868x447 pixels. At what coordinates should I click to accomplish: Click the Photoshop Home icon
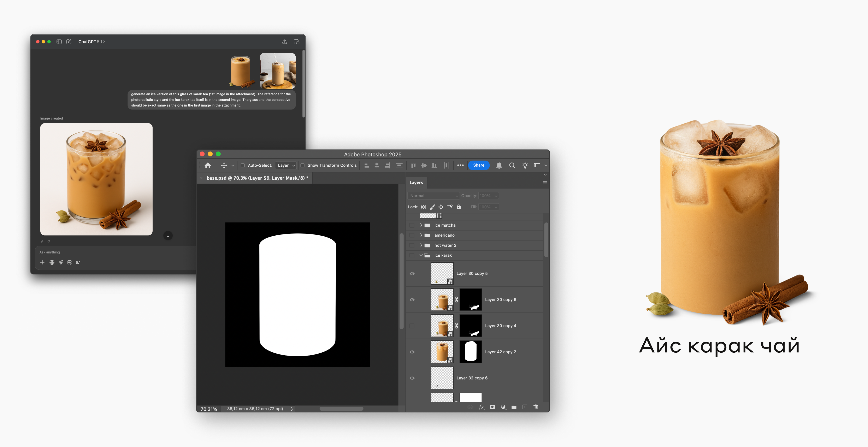pos(208,165)
